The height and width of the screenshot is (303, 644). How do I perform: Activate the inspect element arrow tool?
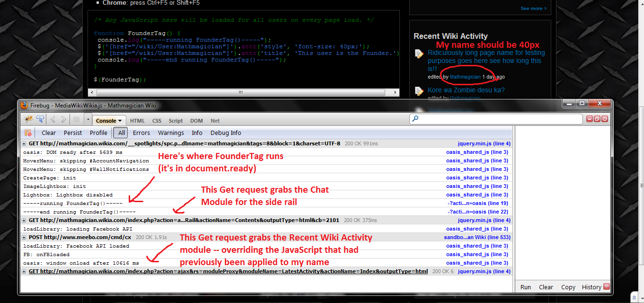pyautogui.click(x=40, y=119)
